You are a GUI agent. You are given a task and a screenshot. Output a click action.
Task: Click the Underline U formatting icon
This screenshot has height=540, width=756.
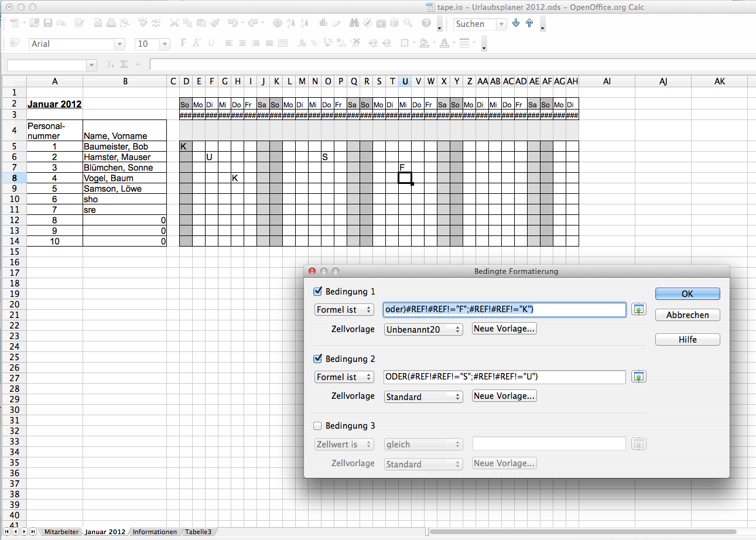(211, 43)
